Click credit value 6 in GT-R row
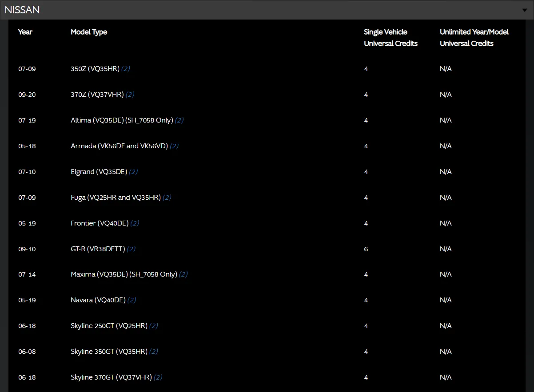 366,249
